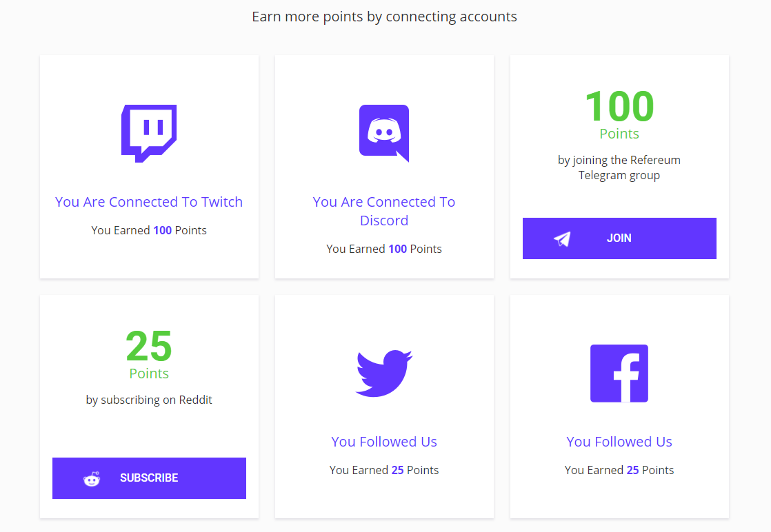Click 'You Earned 100 Points' under Discord

tap(384, 249)
